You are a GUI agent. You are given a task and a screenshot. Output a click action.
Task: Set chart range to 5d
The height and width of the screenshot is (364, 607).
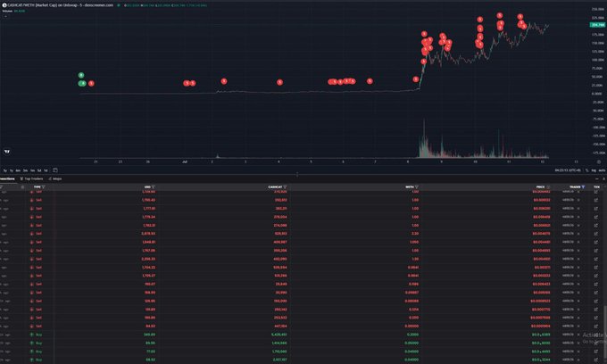(x=39, y=170)
